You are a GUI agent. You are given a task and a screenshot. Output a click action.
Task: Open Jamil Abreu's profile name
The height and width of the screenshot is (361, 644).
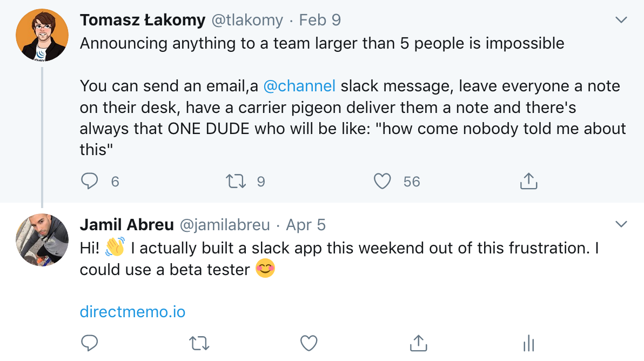tap(127, 225)
